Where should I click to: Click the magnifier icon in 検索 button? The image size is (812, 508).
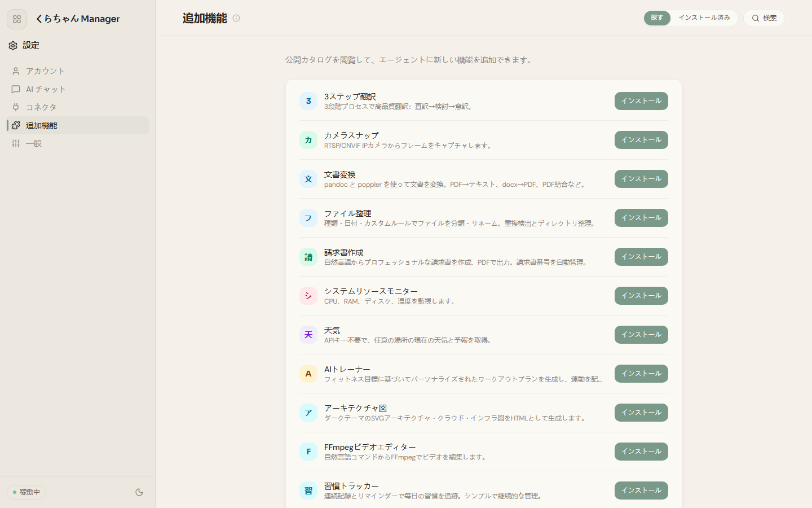pyautogui.click(x=756, y=18)
